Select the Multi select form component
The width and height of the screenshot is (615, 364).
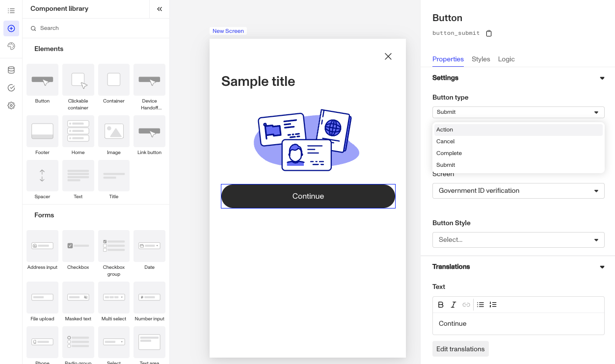(114, 302)
